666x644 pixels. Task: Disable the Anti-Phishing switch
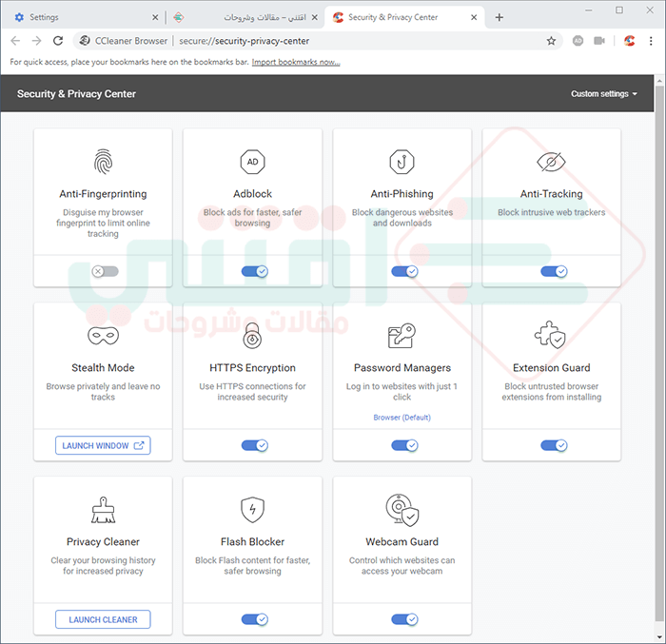(x=404, y=271)
